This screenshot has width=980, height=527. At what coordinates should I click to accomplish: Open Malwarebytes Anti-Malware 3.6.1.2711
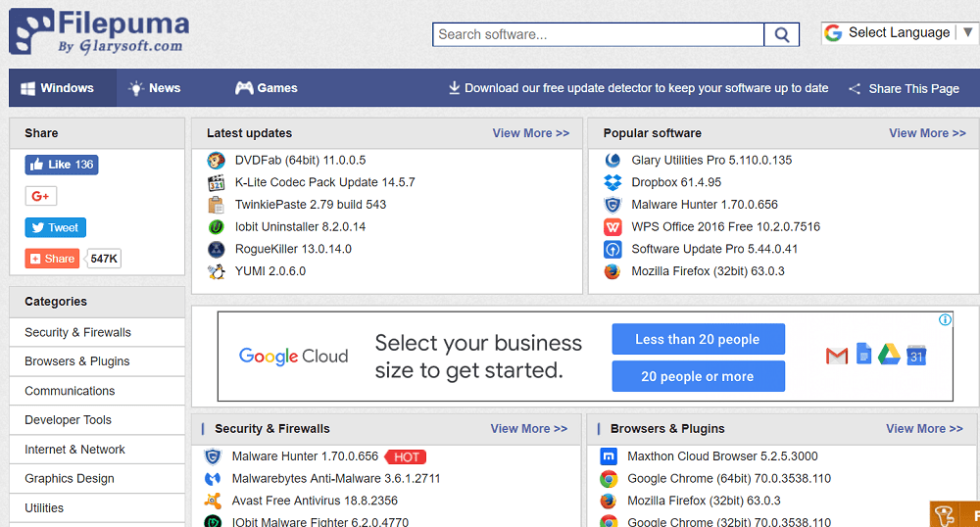[336, 479]
